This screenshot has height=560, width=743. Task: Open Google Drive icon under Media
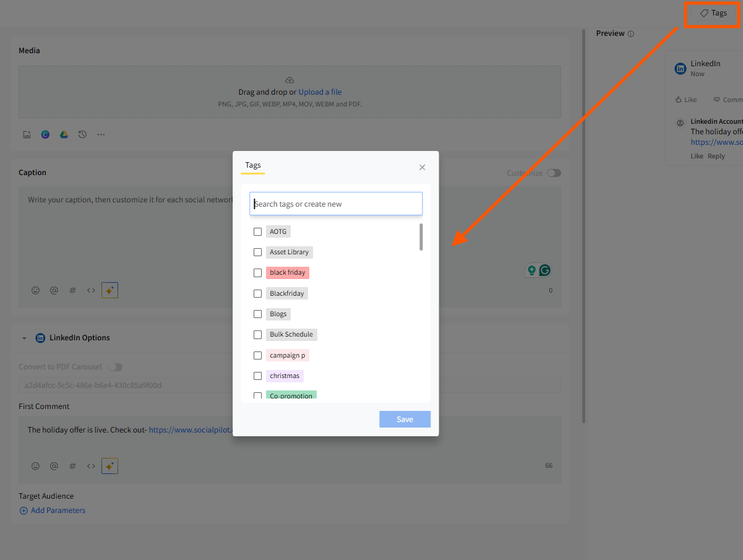(x=64, y=134)
